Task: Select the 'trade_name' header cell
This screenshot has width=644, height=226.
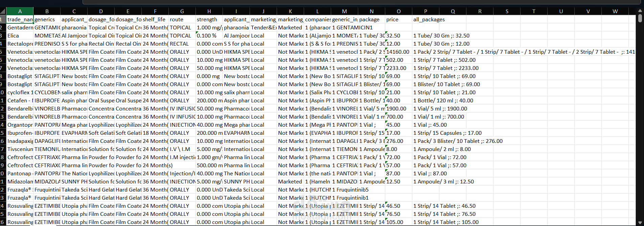Action: (20, 19)
